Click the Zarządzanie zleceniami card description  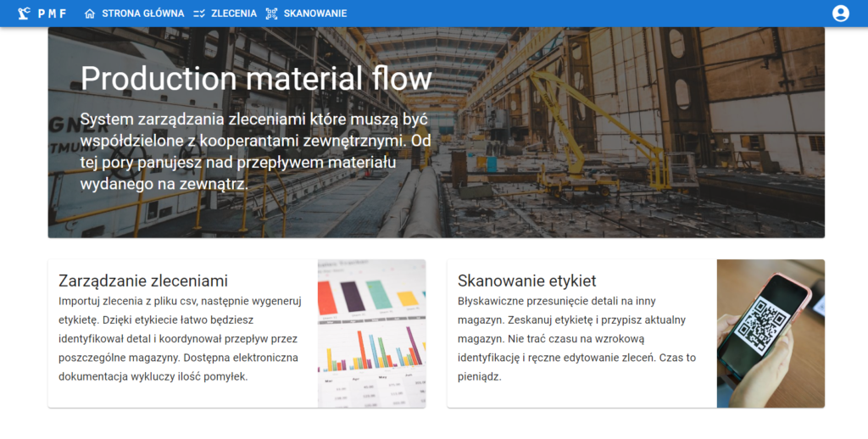click(x=178, y=339)
